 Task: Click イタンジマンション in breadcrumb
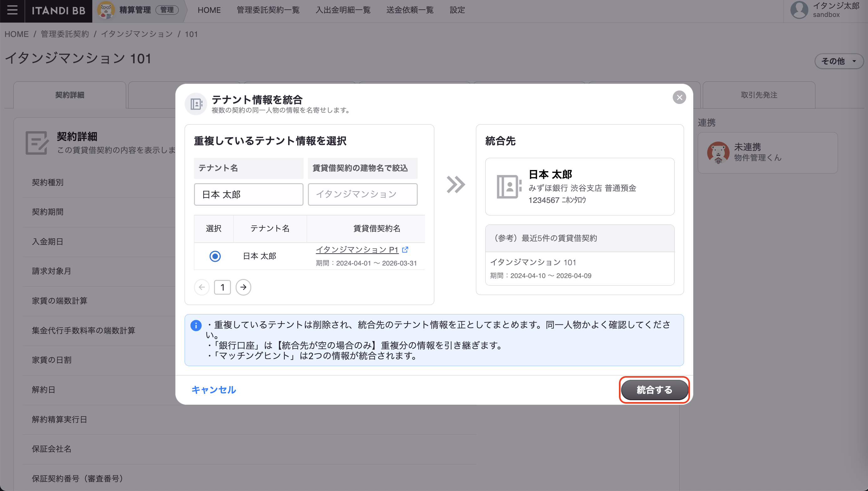(137, 34)
